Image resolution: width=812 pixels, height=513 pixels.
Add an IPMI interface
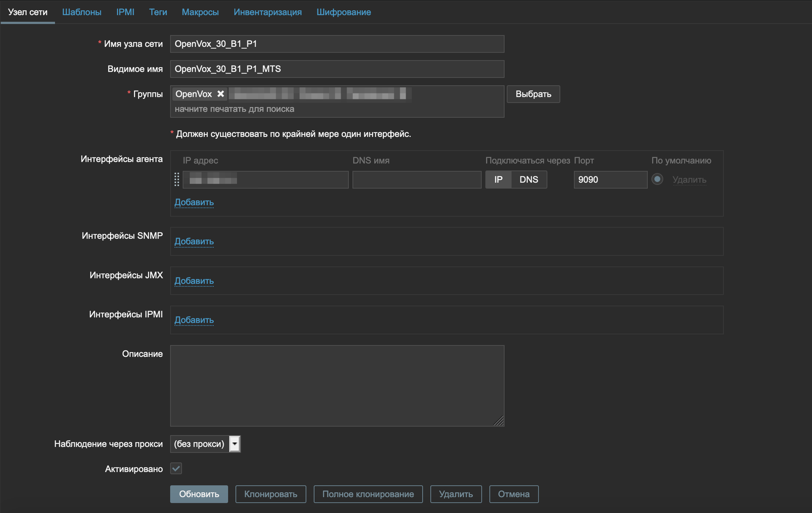[194, 320]
